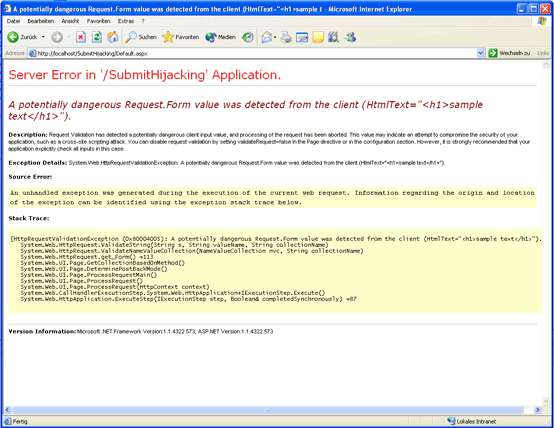This screenshot has width=554, height=428.
Task: Expand the address bar dropdown arrow
Action: (481, 53)
